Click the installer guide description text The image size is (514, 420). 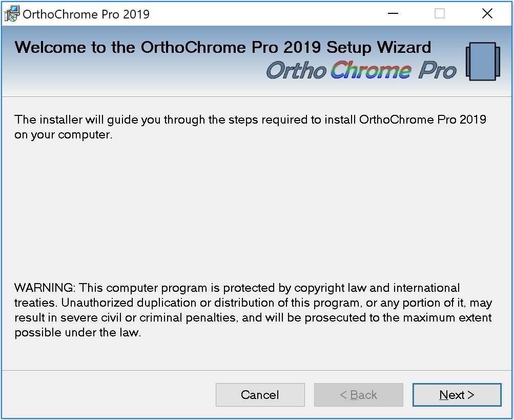(250, 127)
